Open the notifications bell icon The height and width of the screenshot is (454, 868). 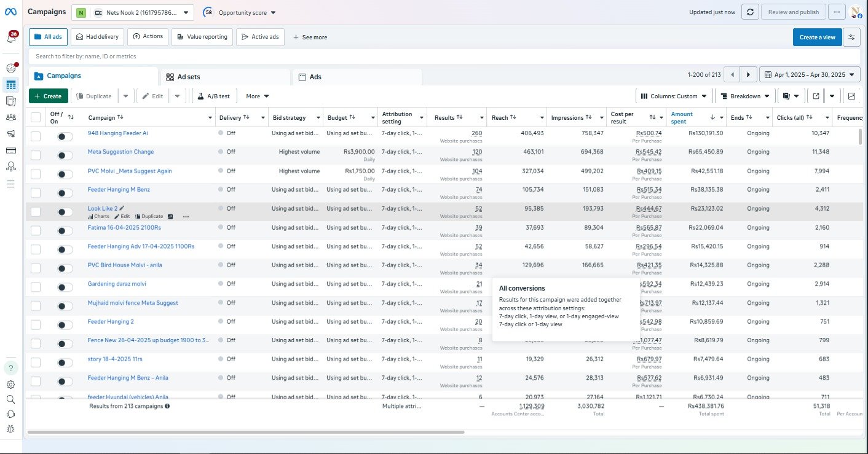coord(11,37)
